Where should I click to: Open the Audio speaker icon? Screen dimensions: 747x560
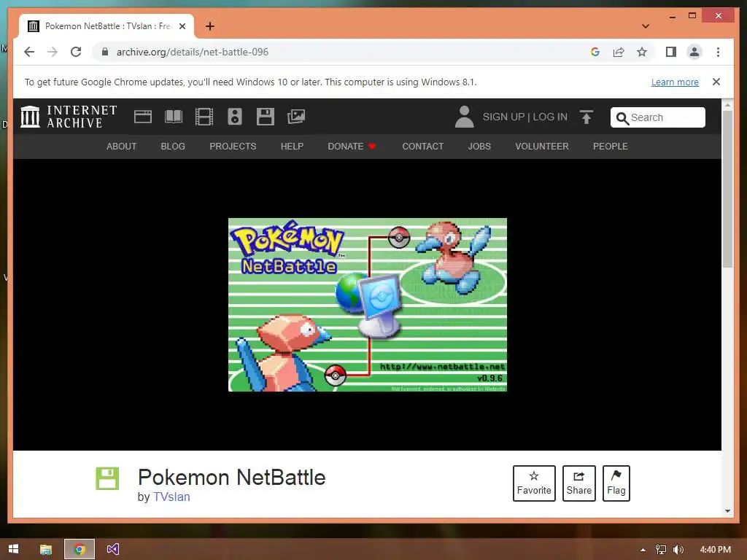[235, 117]
